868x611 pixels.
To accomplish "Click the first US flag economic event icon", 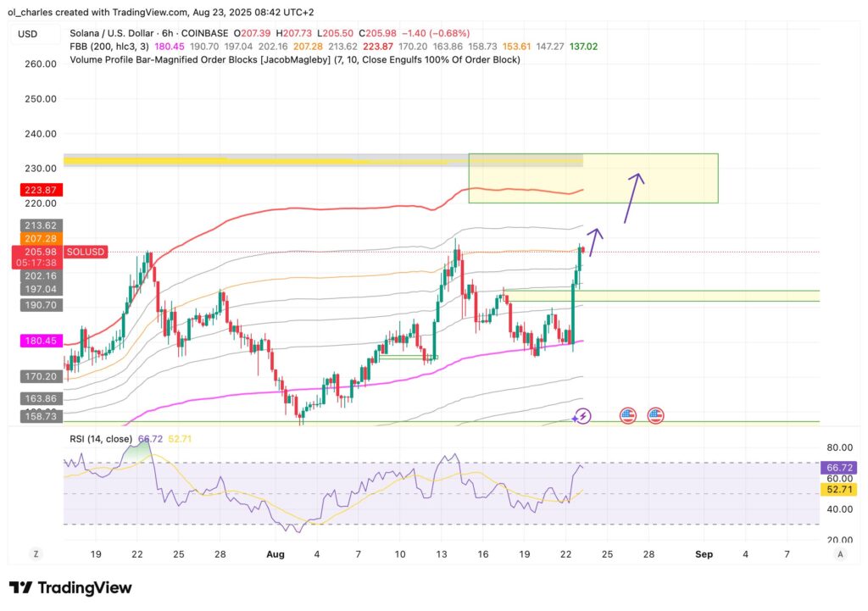I will click(627, 416).
